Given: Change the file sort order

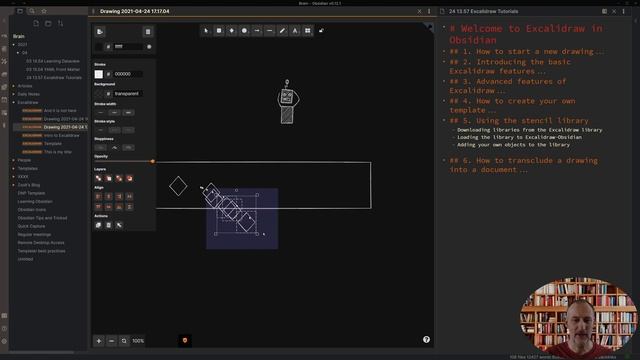Looking at the screenshot, I should click(60, 24).
